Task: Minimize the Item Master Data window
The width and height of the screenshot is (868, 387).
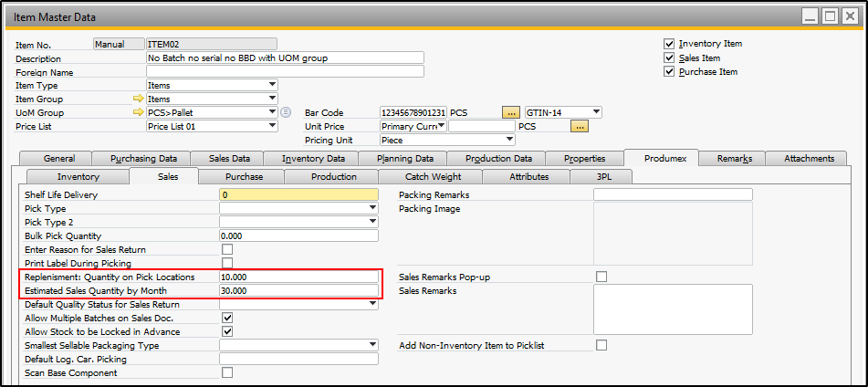Action: tap(810, 16)
